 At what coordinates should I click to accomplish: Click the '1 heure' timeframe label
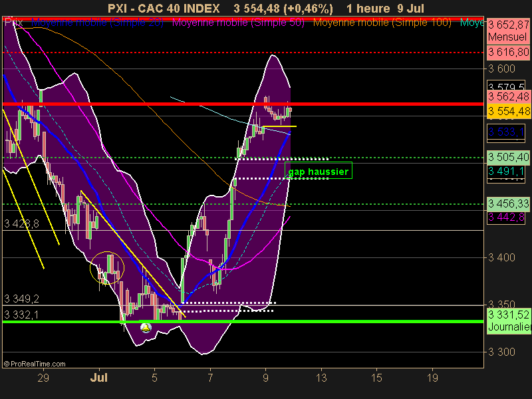368,8
